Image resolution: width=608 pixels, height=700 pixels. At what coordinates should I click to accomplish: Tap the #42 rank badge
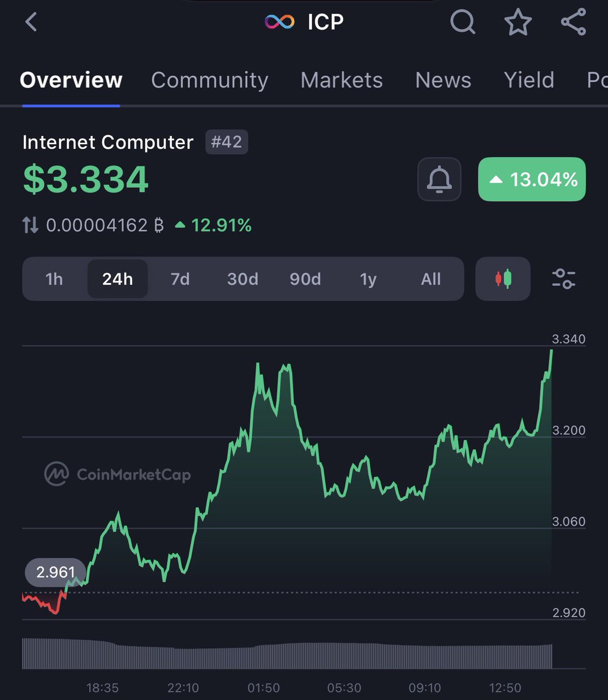pyautogui.click(x=227, y=142)
